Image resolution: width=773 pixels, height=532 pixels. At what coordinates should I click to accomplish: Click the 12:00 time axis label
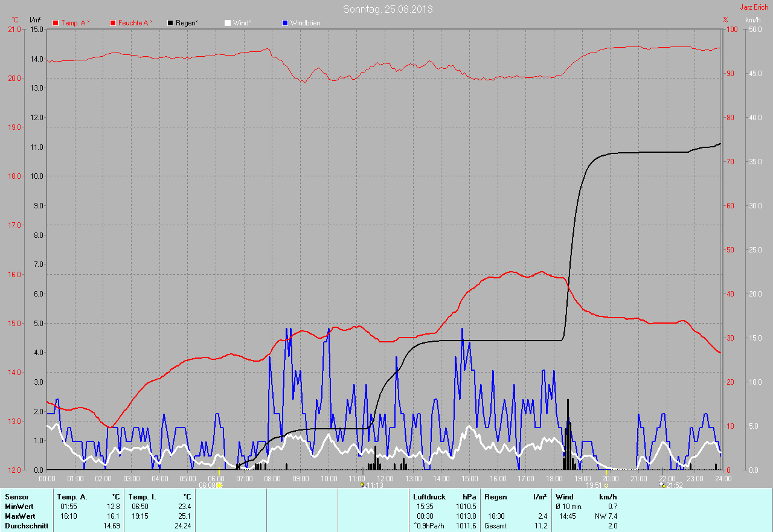click(x=385, y=478)
